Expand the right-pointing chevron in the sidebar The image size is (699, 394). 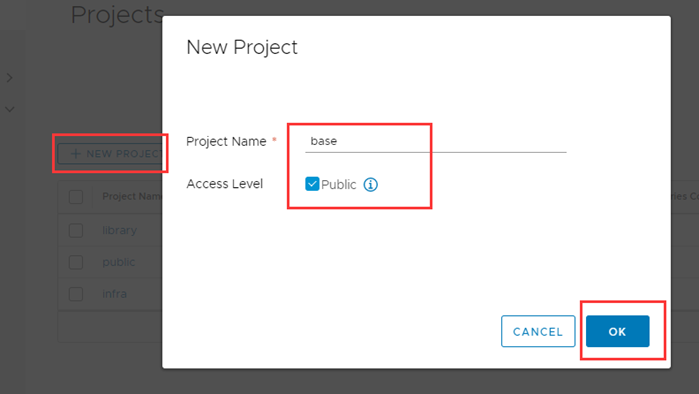coord(9,78)
